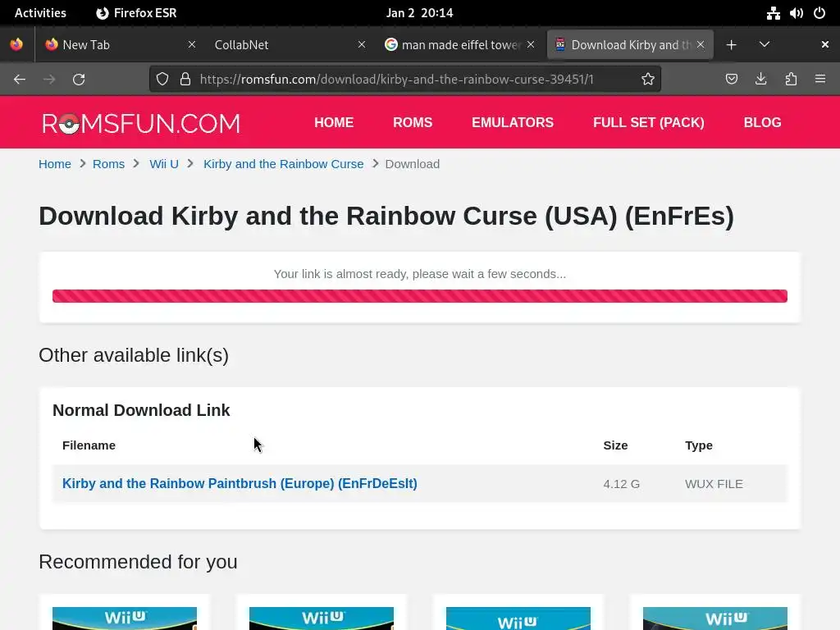The height and width of the screenshot is (630, 840).
Task: Go back to the previous page
Action: point(20,80)
